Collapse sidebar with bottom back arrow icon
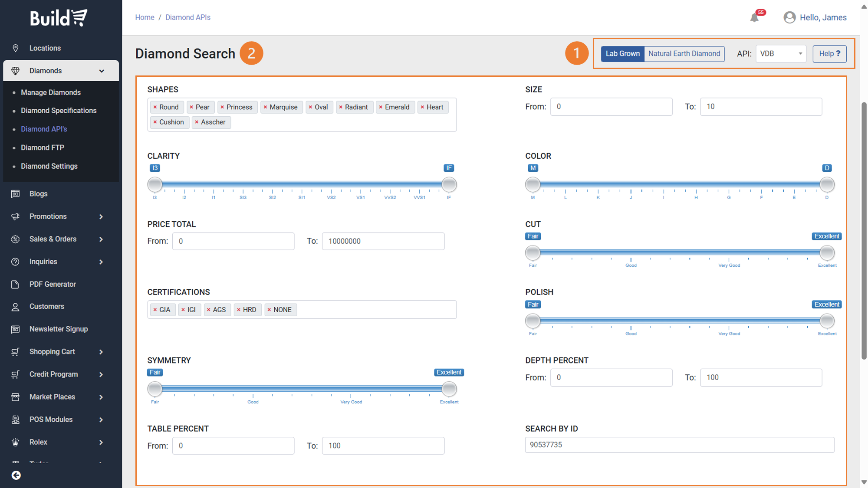 pos(16,475)
